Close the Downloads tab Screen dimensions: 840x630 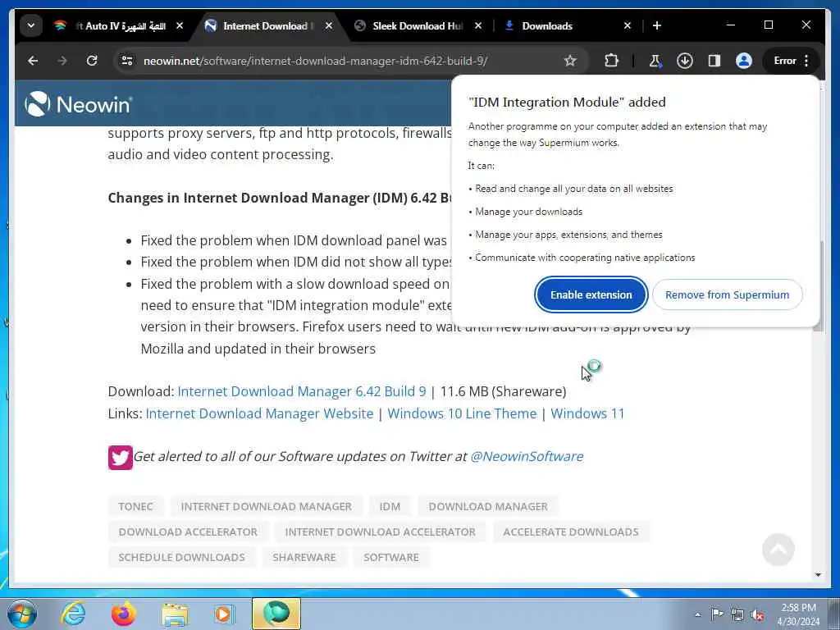(x=628, y=25)
